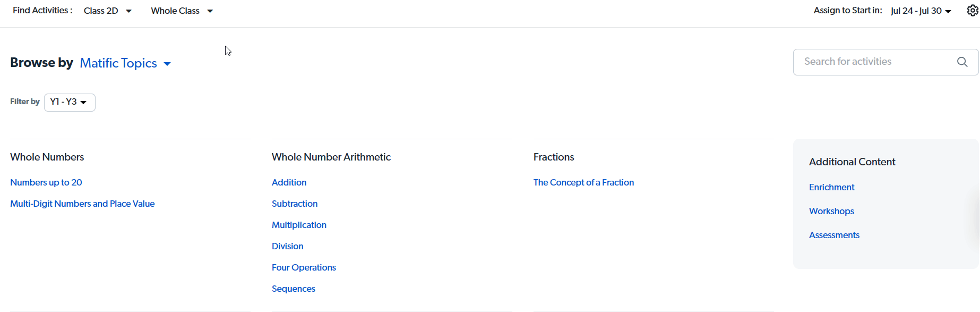This screenshot has height=312, width=980.
Task: Open Multi-Digit Numbers and Place Value
Action: click(82, 204)
